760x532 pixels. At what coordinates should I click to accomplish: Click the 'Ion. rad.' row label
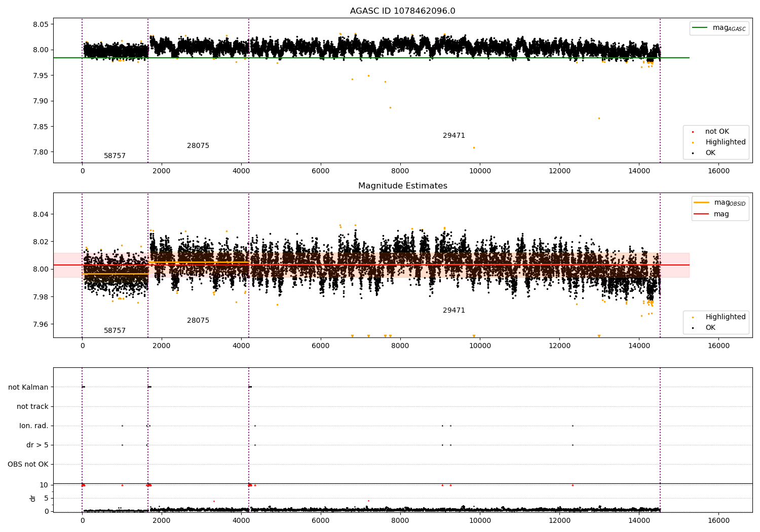tap(34, 426)
